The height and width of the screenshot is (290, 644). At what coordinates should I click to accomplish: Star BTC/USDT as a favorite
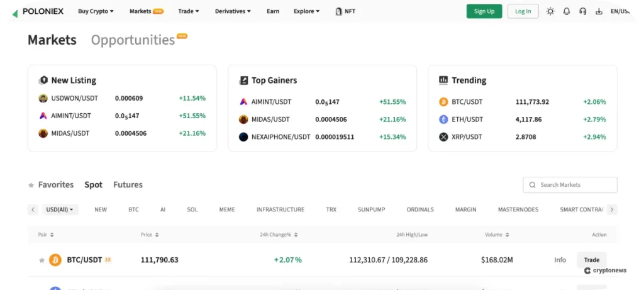[42, 260]
